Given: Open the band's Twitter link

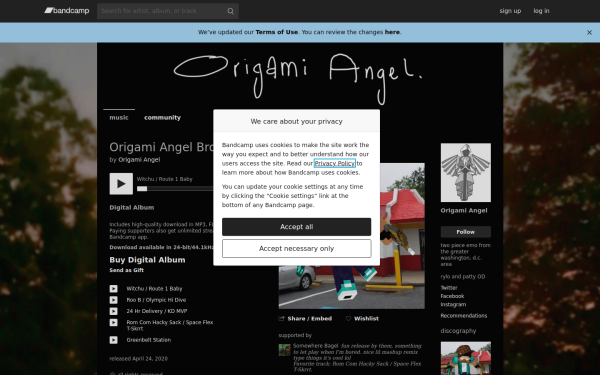Looking at the screenshot, I should 449,288.
